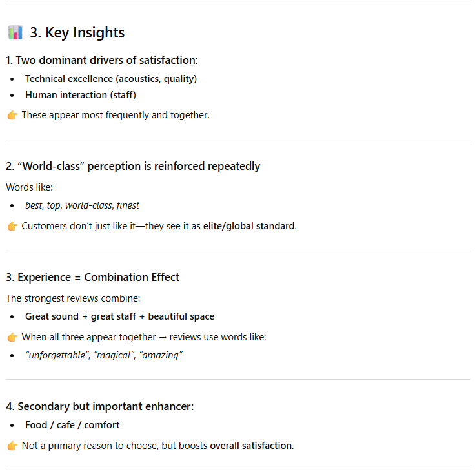Click the bold phrase "elite/global standard"

pyautogui.click(x=249, y=226)
